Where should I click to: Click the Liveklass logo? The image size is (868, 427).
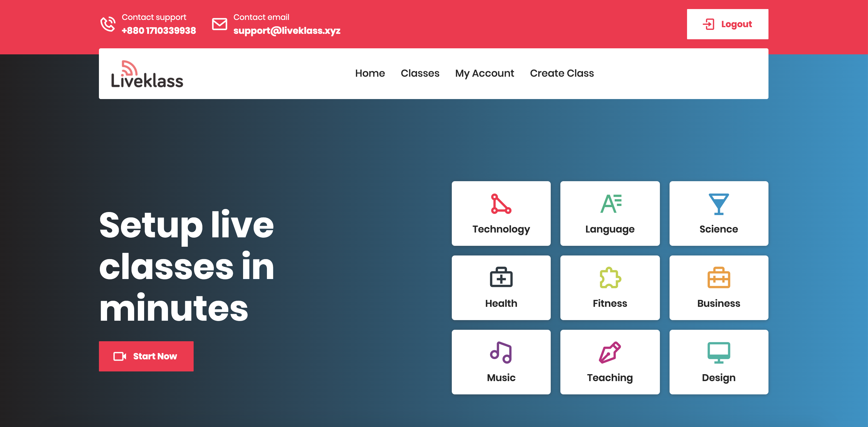point(147,74)
